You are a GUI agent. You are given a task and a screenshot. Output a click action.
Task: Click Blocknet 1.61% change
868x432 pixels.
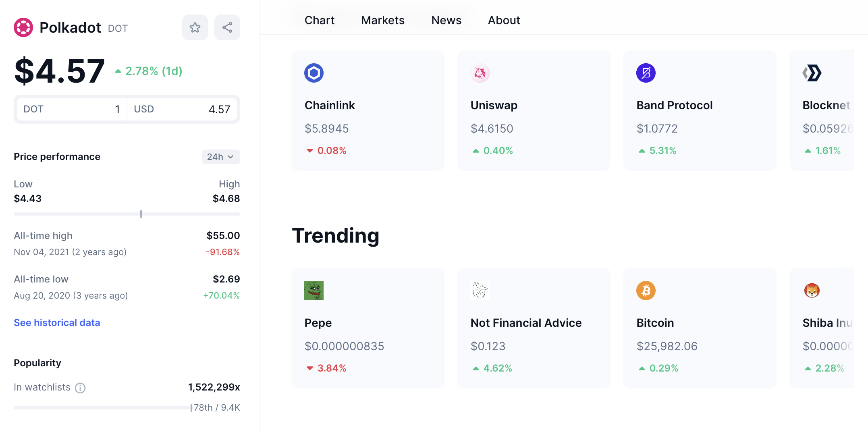click(x=822, y=150)
